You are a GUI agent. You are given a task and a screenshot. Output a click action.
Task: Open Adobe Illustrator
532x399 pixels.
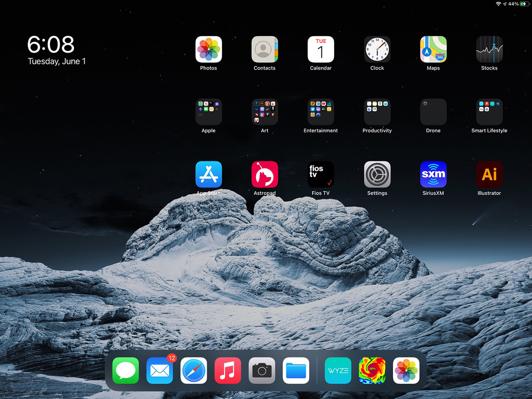click(x=489, y=174)
